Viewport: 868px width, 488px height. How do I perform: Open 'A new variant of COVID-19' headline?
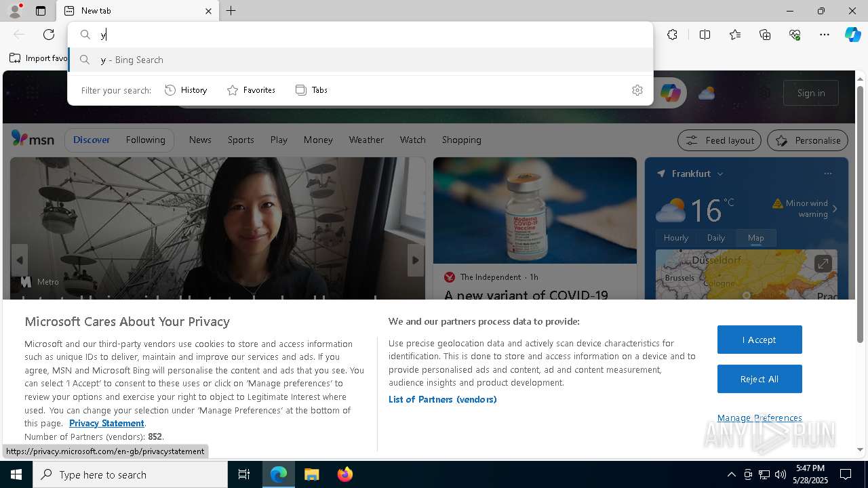(526, 295)
